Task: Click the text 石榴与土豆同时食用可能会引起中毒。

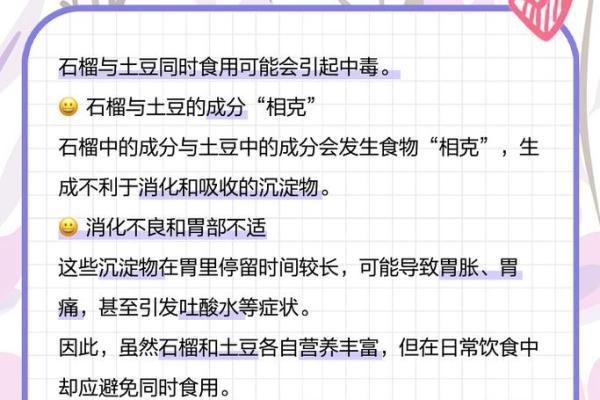Action: coord(225,67)
